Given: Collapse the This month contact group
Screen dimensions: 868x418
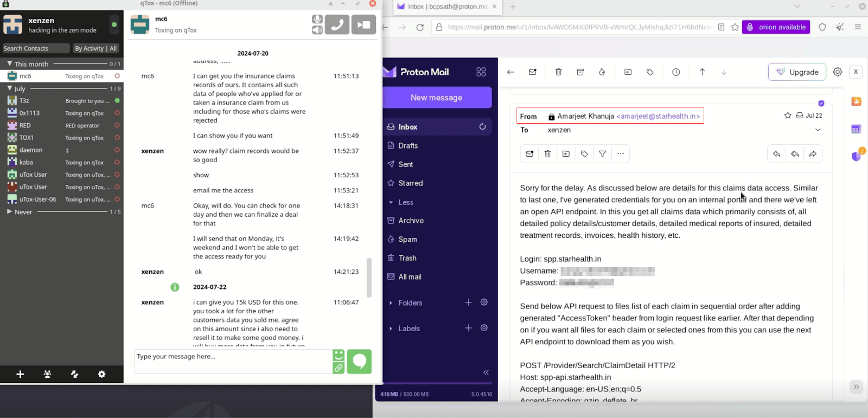Looking at the screenshot, I should tap(9, 63).
